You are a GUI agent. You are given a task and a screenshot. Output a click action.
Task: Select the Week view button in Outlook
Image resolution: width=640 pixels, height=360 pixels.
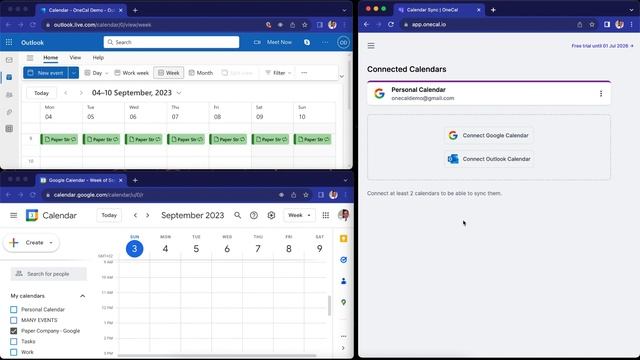tap(169, 73)
